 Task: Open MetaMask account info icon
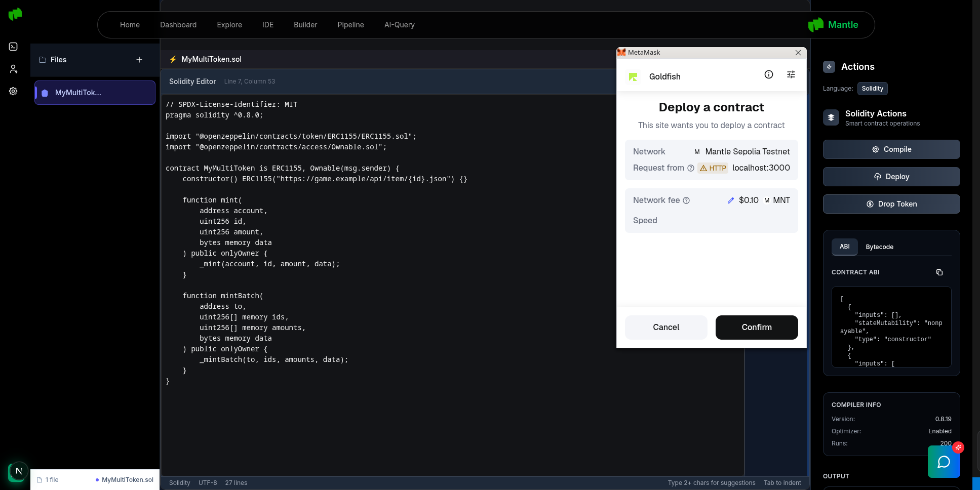[x=769, y=75]
